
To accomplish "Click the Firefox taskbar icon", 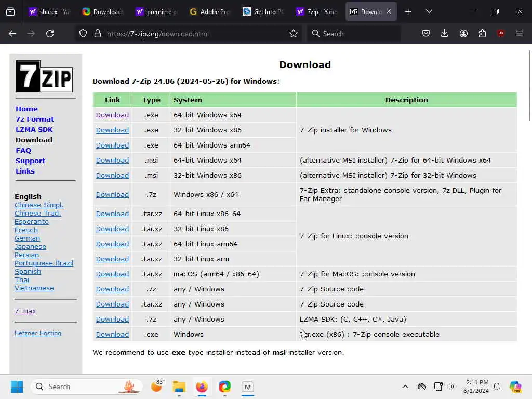I will 202,387.
